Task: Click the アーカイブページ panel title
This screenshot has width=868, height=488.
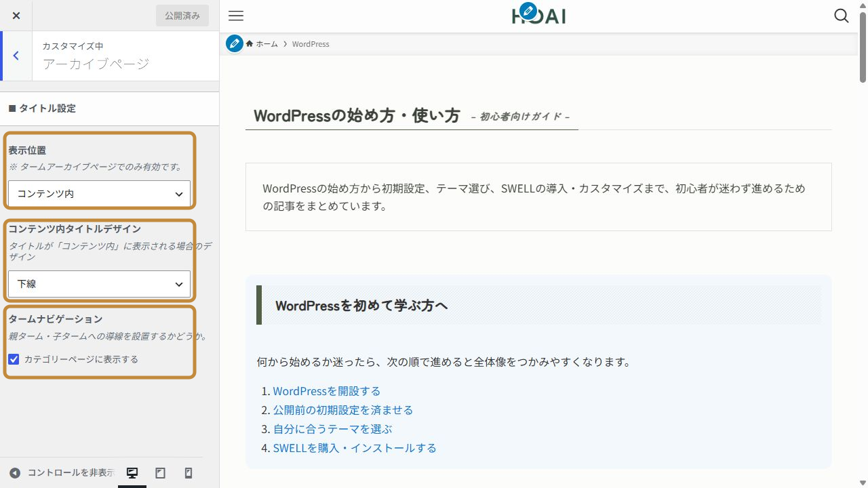Action: coord(96,64)
